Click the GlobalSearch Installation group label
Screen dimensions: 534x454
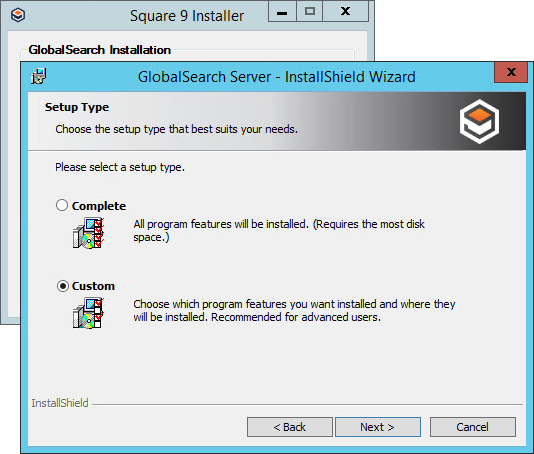100,50
